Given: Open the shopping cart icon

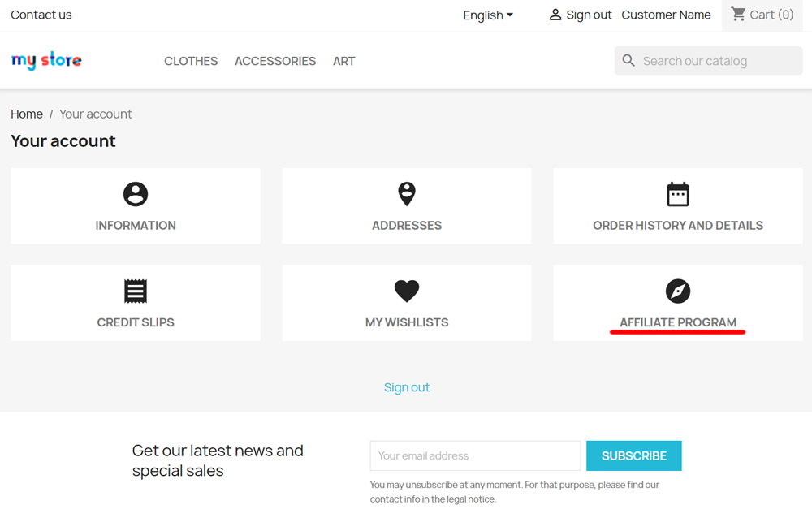Looking at the screenshot, I should [738, 14].
